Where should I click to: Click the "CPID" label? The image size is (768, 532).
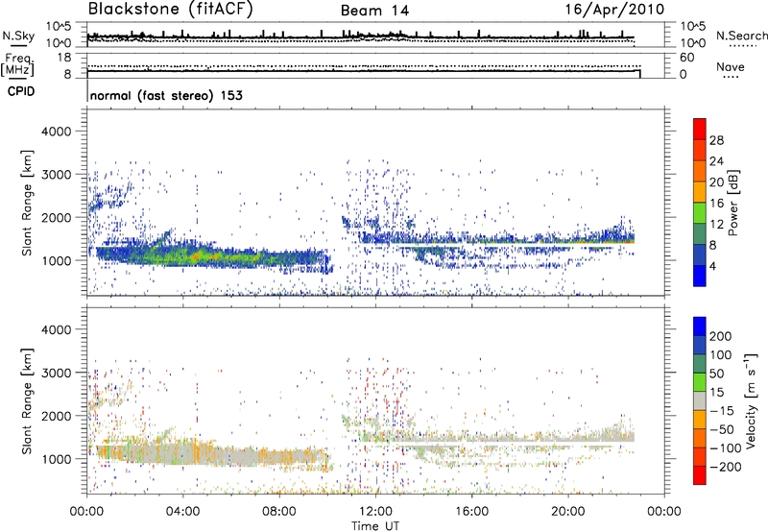tap(21, 91)
